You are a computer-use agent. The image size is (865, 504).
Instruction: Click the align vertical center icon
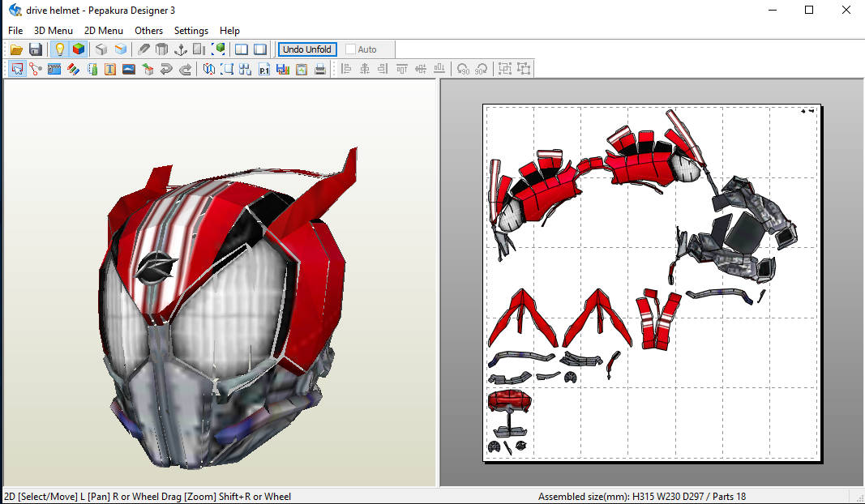point(421,69)
